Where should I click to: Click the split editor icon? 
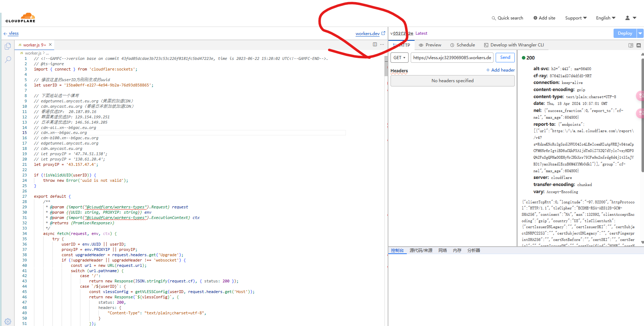(x=375, y=44)
